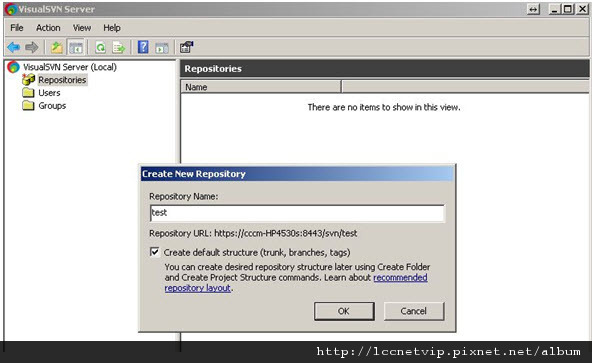
Task: Click the Repository URL text
Action: (253, 233)
